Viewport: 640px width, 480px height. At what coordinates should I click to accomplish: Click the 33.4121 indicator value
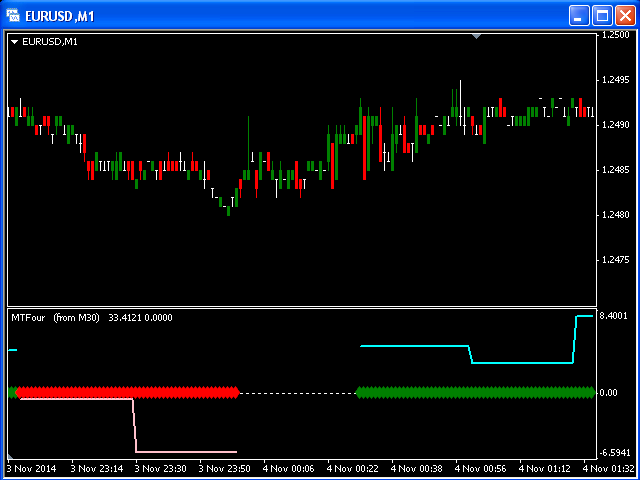124,318
